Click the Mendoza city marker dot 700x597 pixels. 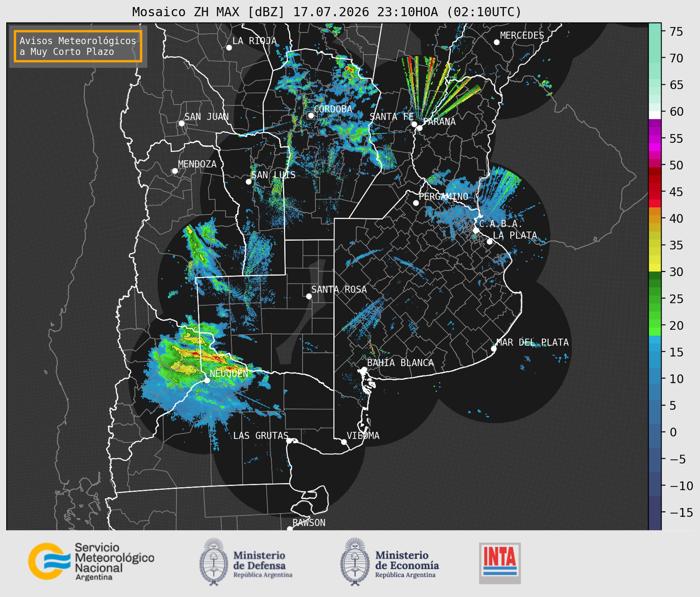(175, 171)
